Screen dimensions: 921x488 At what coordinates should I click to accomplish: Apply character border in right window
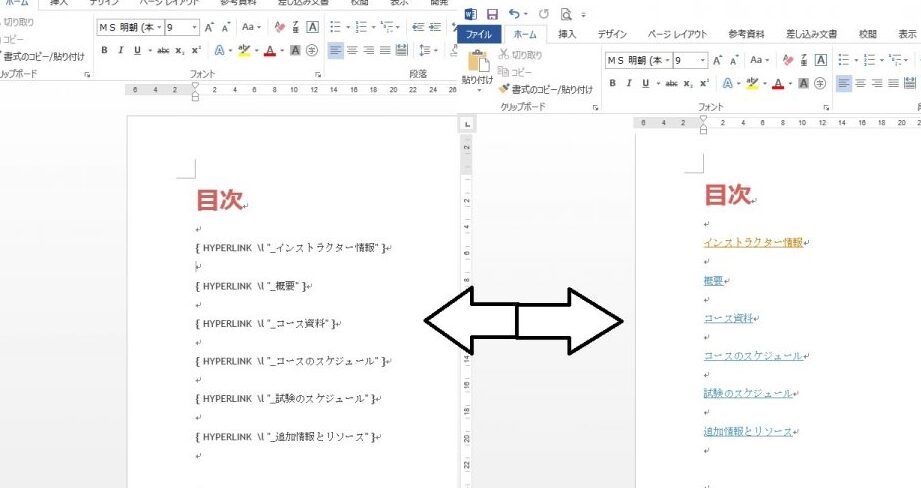821,60
